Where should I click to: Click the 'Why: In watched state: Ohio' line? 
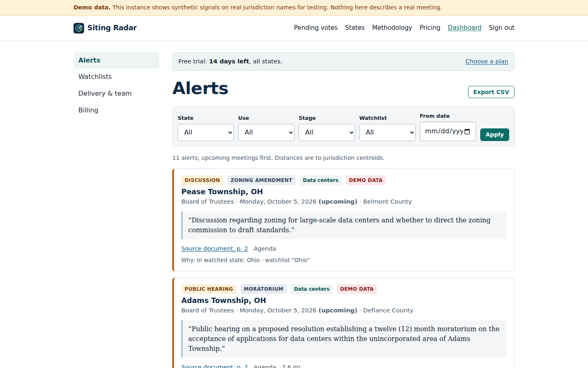click(x=245, y=260)
